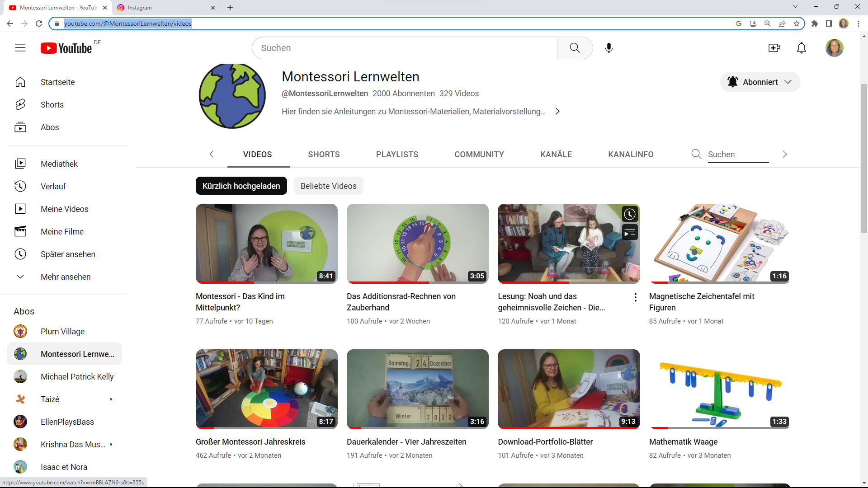Screen dimensions: 868x488
Task: Bookmark this page with star icon
Action: click(797, 23)
